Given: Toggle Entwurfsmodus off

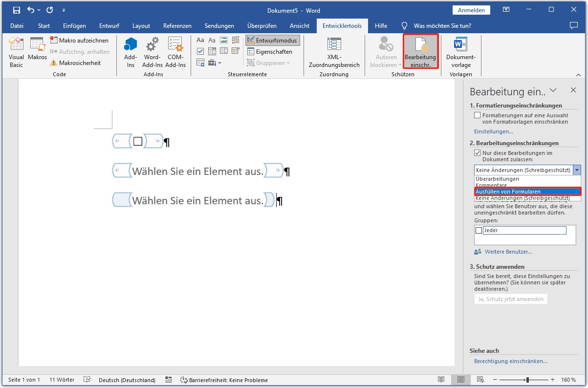Looking at the screenshot, I should pyautogui.click(x=272, y=40).
